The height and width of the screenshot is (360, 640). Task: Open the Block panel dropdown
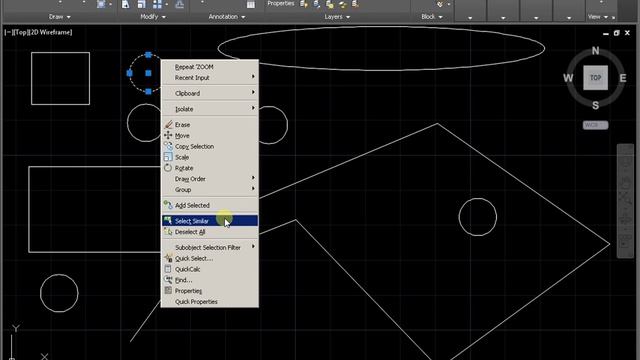coord(432,17)
